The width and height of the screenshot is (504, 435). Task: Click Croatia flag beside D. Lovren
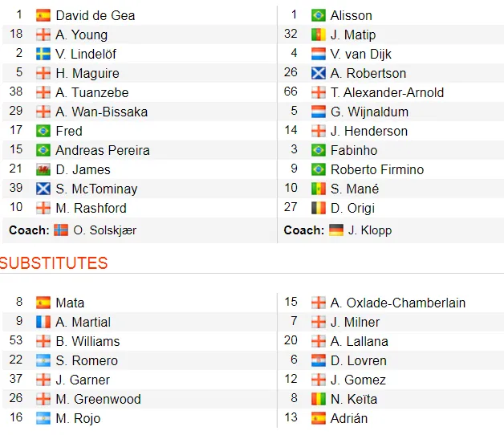tap(319, 360)
